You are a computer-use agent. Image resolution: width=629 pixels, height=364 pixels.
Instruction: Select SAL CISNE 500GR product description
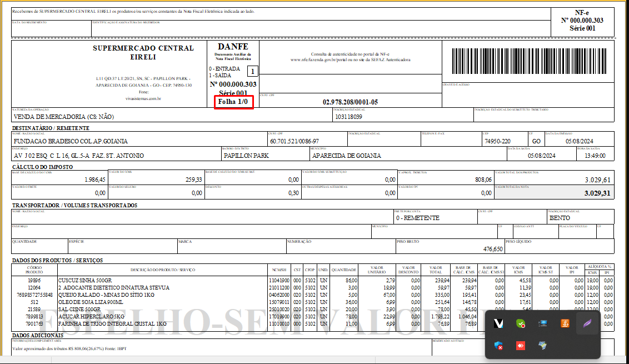click(x=79, y=310)
